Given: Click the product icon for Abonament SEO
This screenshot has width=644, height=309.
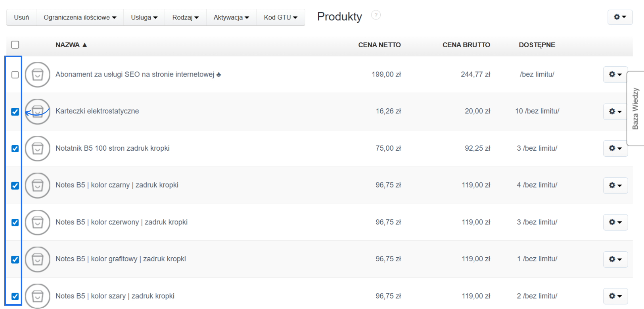Looking at the screenshot, I should [x=38, y=74].
